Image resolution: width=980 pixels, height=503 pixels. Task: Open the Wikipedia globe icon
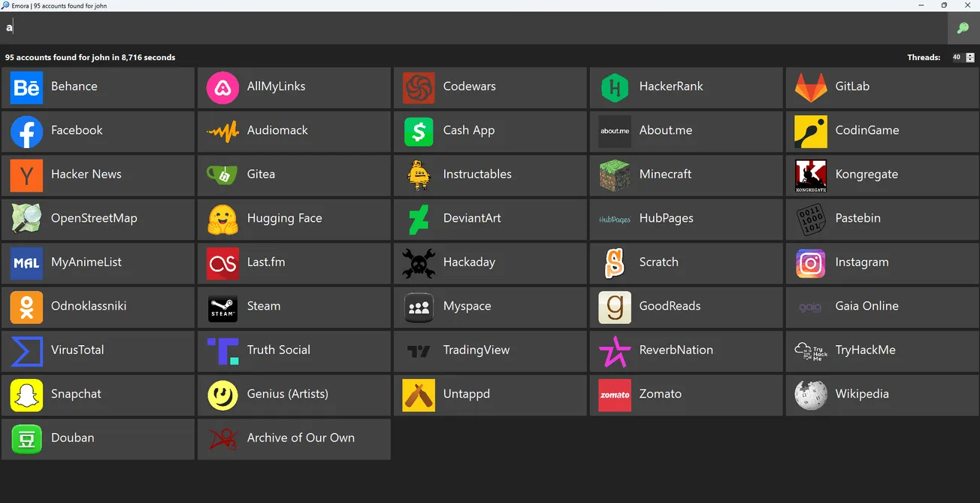point(810,395)
